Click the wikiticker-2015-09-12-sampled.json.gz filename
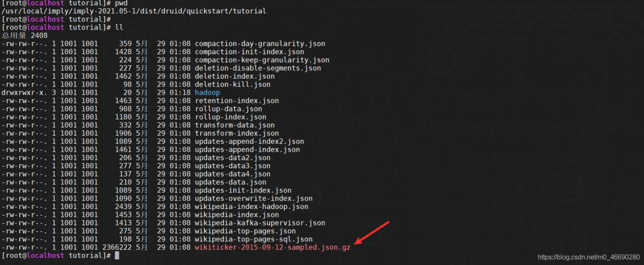Viewport: 644px width, 265px height. click(272, 247)
